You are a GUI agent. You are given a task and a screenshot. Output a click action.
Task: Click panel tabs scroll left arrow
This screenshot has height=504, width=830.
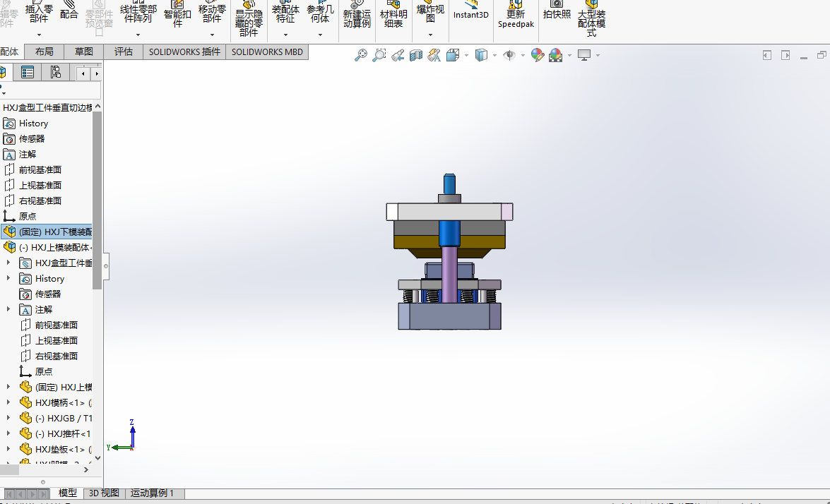tap(83, 74)
